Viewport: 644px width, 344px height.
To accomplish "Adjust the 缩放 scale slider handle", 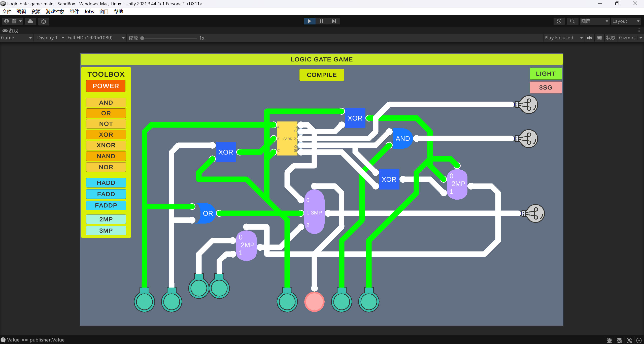I will coord(142,38).
